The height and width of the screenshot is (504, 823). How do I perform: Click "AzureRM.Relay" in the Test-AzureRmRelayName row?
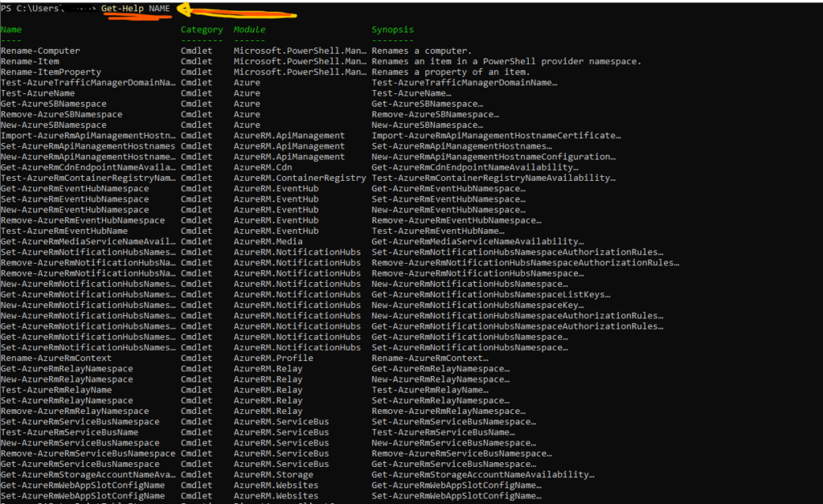pos(268,390)
